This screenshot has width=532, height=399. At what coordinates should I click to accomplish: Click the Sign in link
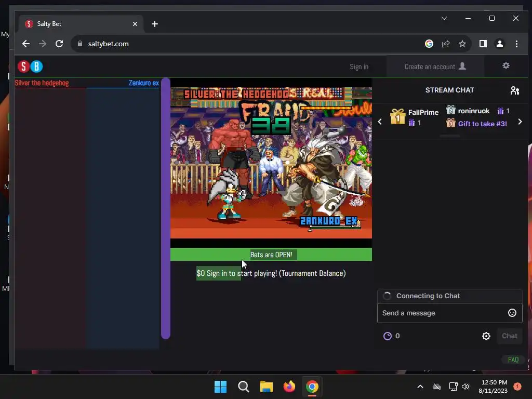pyautogui.click(x=359, y=67)
